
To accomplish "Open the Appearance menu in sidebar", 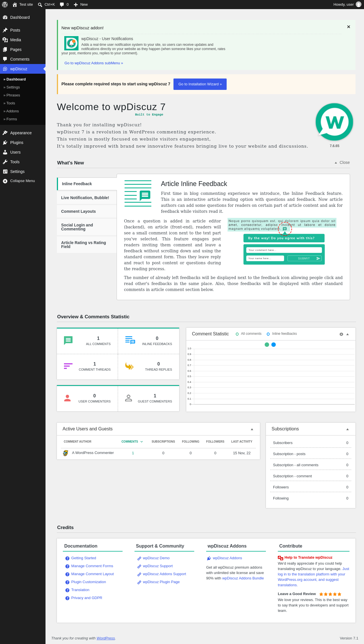I will click(23, 133).
